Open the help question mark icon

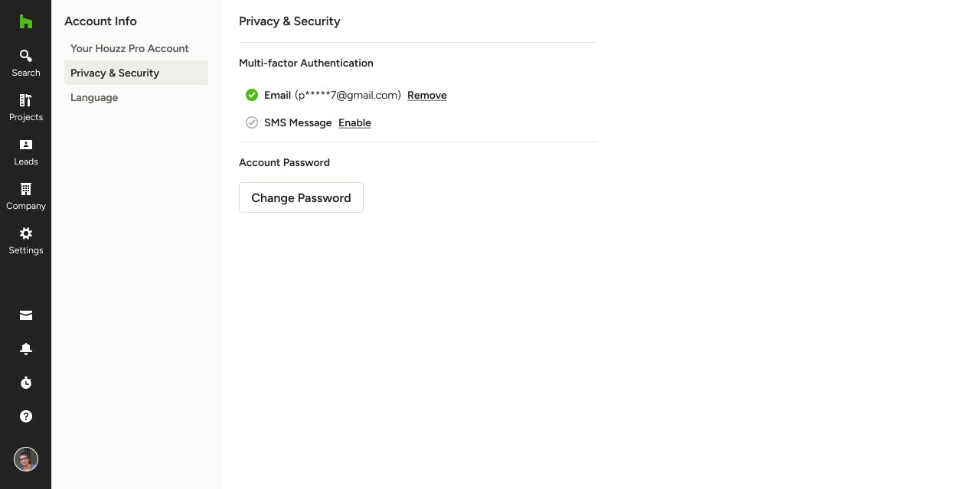26,416
